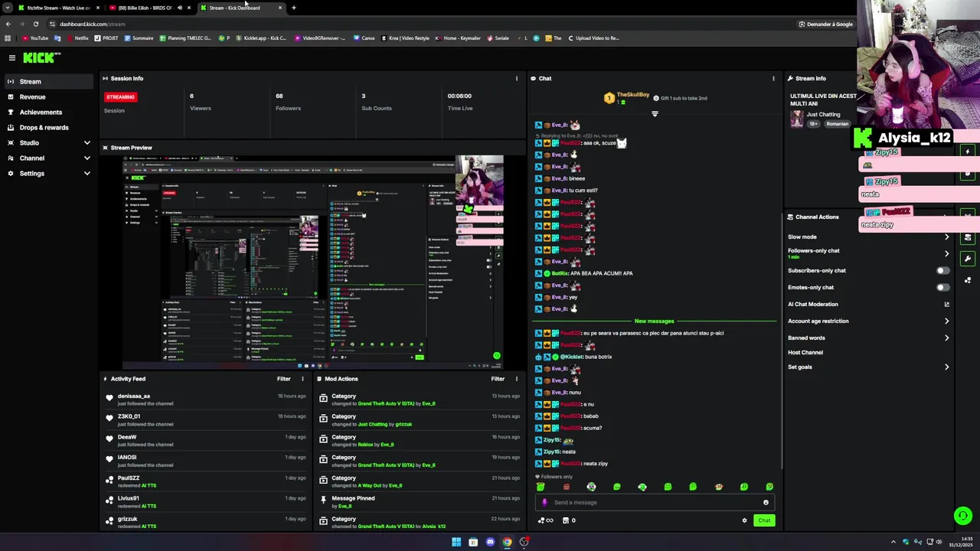The image size is (980, 551).
Task: Click the lightning icon on right sidebar
Action: point(968,152)
